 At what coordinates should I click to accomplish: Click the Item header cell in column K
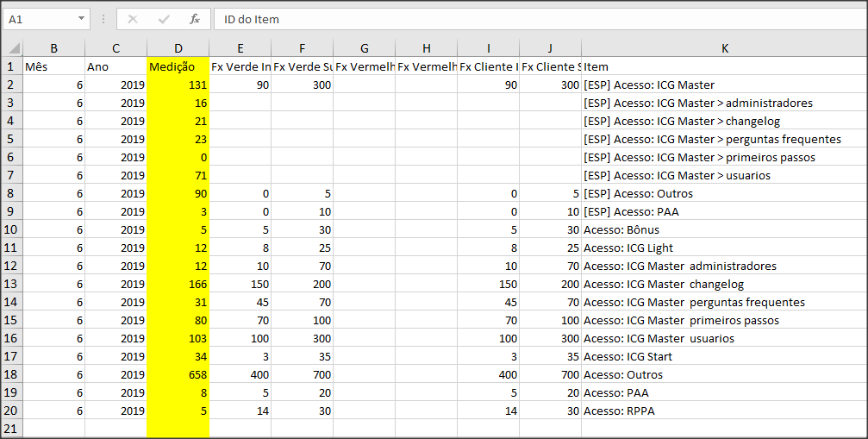(x=724, y=66)
